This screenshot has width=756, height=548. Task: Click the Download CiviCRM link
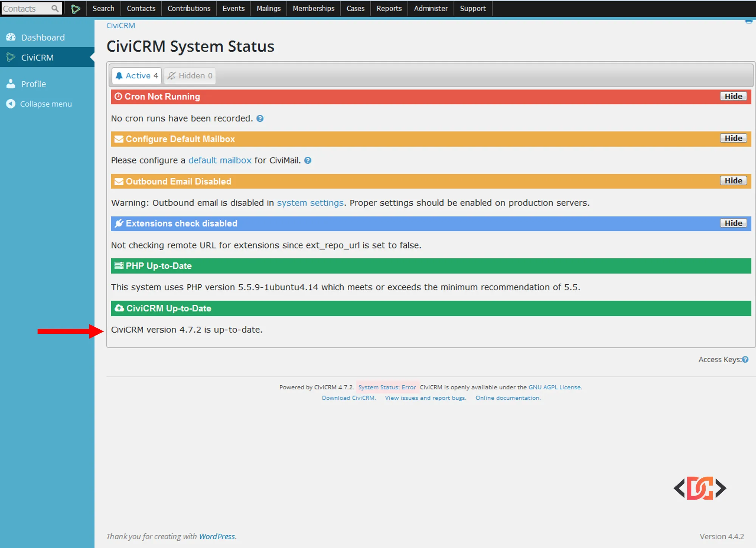(348, 398)
